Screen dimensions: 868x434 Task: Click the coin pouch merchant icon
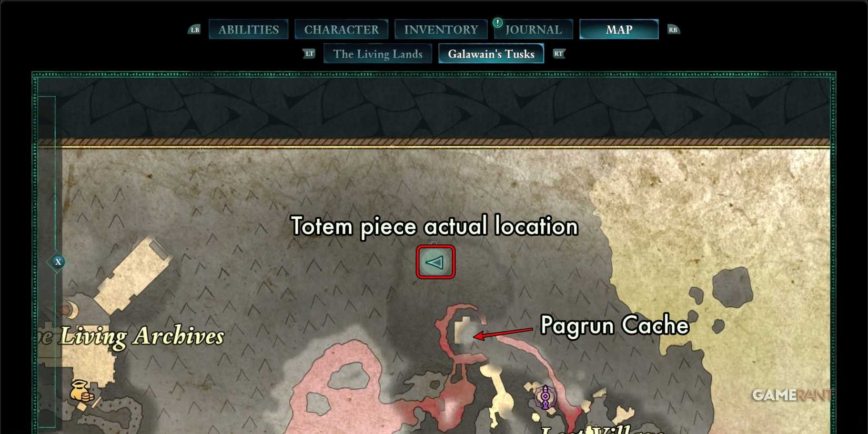pos(81,392)
